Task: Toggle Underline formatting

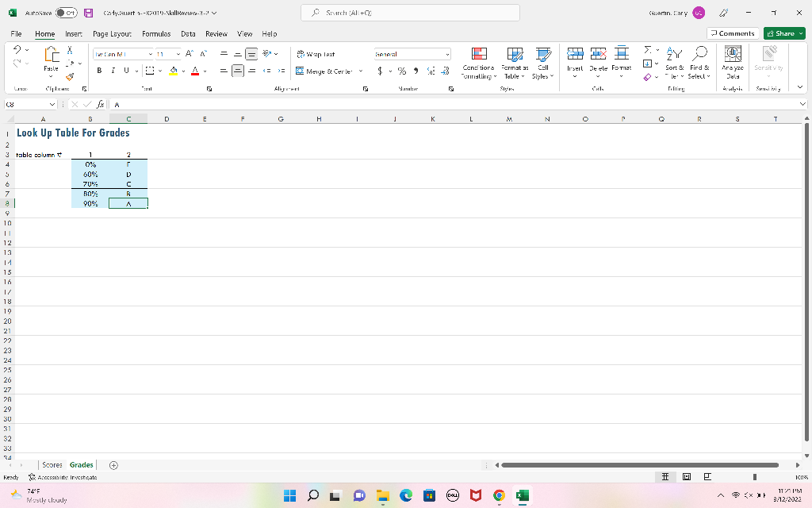Action: pos(126,71)
